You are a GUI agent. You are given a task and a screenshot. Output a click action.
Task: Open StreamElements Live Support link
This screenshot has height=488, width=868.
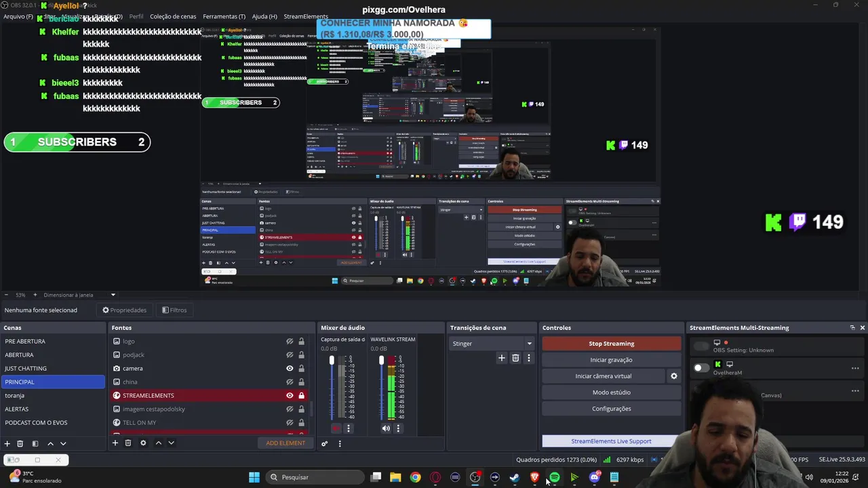(x=611, y=441)
